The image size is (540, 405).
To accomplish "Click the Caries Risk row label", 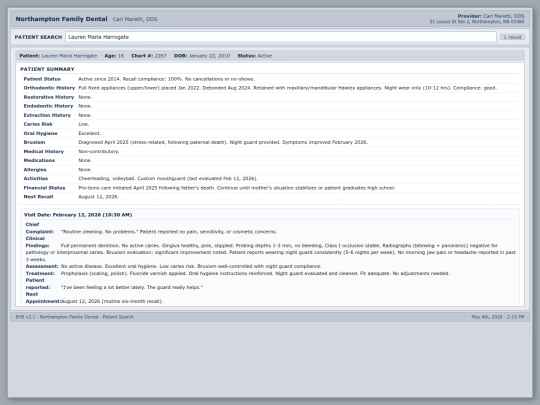I will pos(38,124).
